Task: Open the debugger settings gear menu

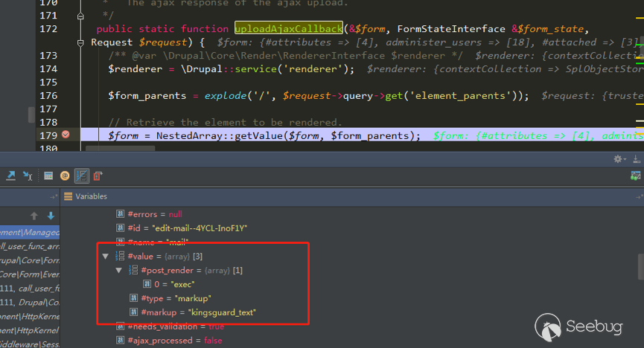Action: (619, 159)
